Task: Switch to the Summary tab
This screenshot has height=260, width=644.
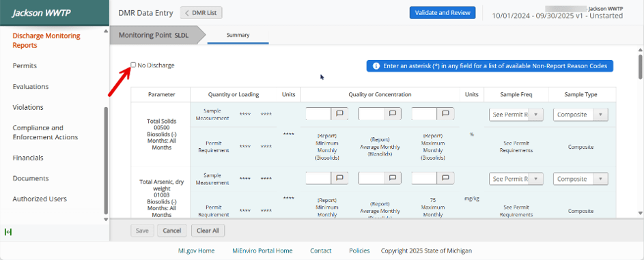Action: 238,35
